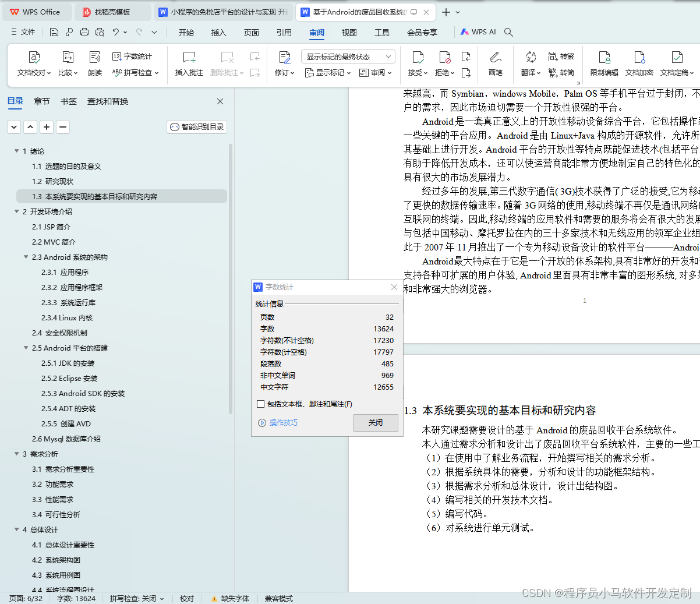700x604 pixels.
Task: Go to 2.6 Mysql 数据库介绍 heading
Action: (66, 439)
